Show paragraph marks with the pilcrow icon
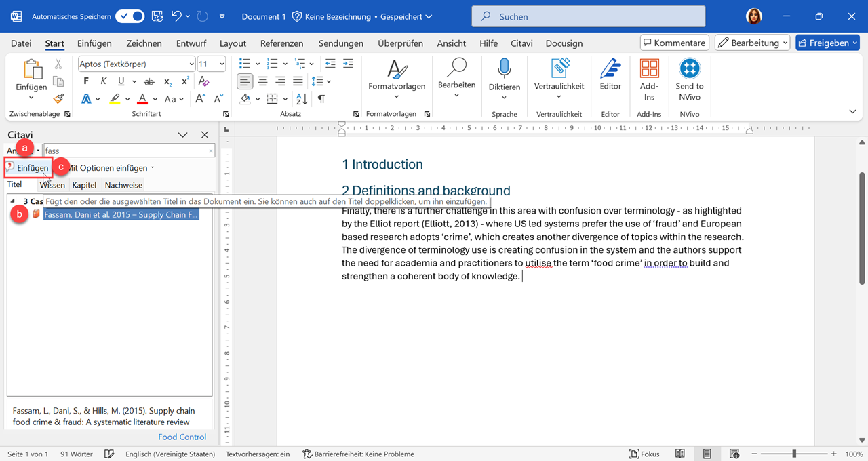 [x=321, y=99]
